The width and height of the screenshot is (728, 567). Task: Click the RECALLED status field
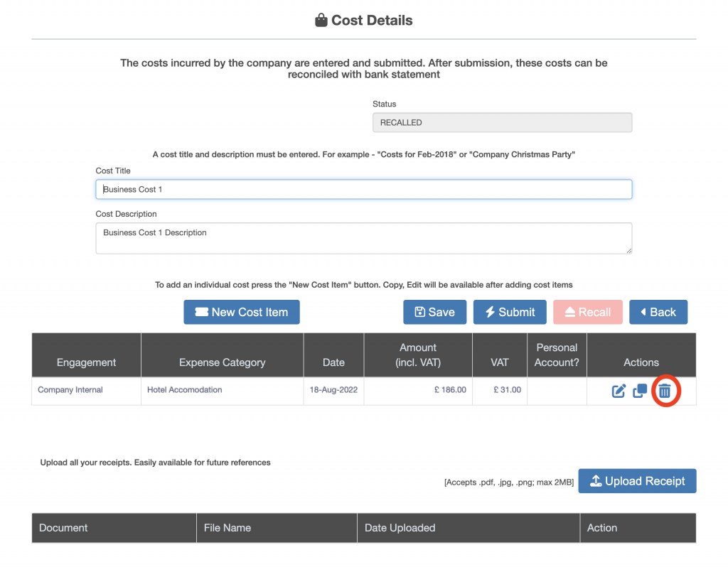[502, 123]
